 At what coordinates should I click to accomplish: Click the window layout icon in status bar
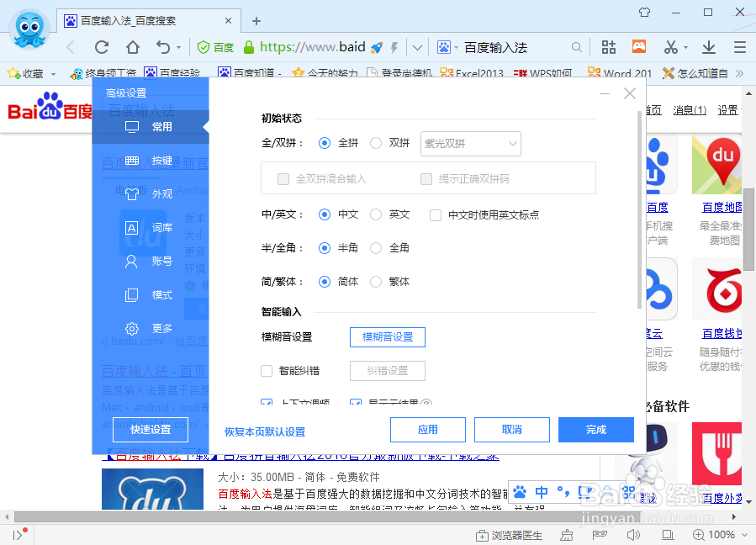click(x=668, y=534)
